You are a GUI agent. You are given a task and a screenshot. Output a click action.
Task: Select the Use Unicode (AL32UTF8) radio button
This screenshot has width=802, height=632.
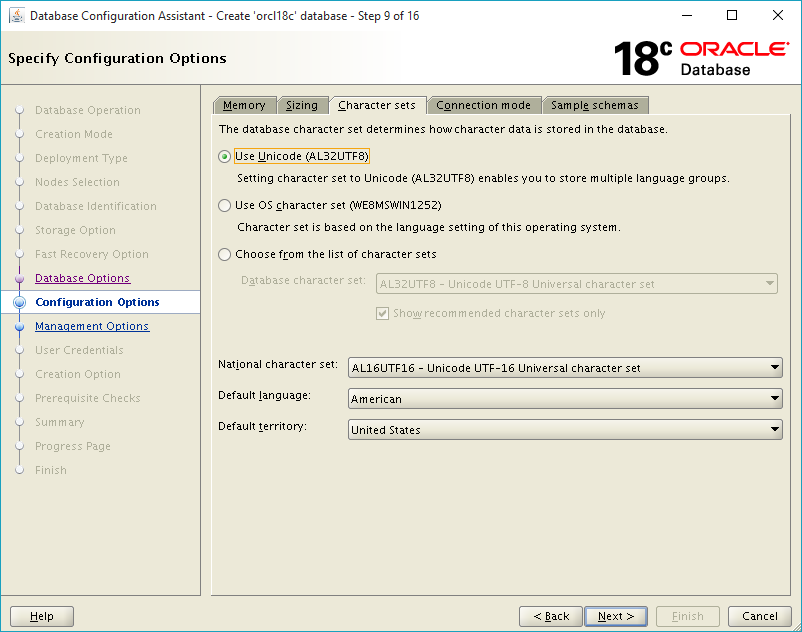click(x=224, y=156)
